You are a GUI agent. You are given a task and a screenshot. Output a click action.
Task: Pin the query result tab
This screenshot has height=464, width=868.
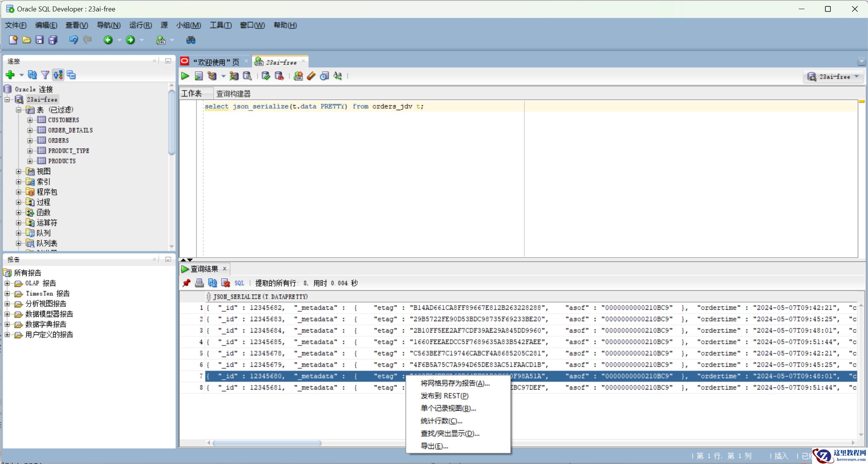point(186,283)
